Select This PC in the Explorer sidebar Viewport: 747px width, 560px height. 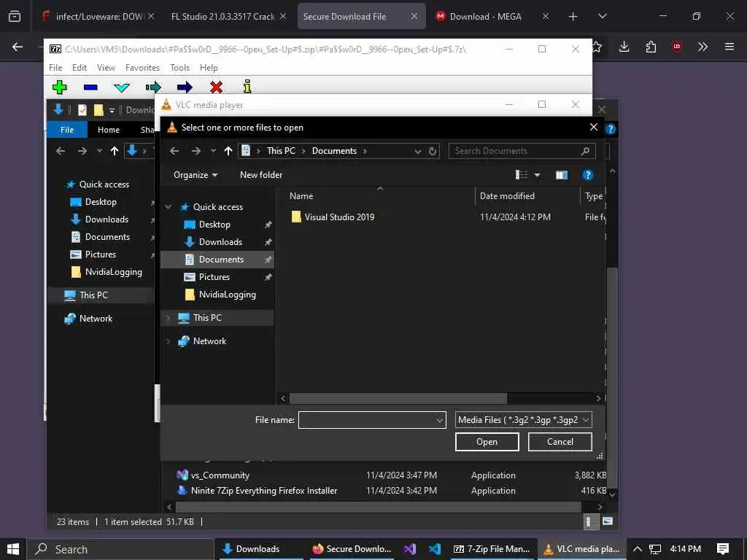coord(93,295)
